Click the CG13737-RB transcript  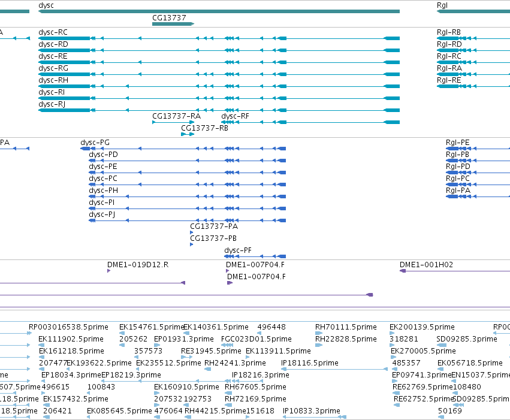pyautogui.click(x=188, y=134)
